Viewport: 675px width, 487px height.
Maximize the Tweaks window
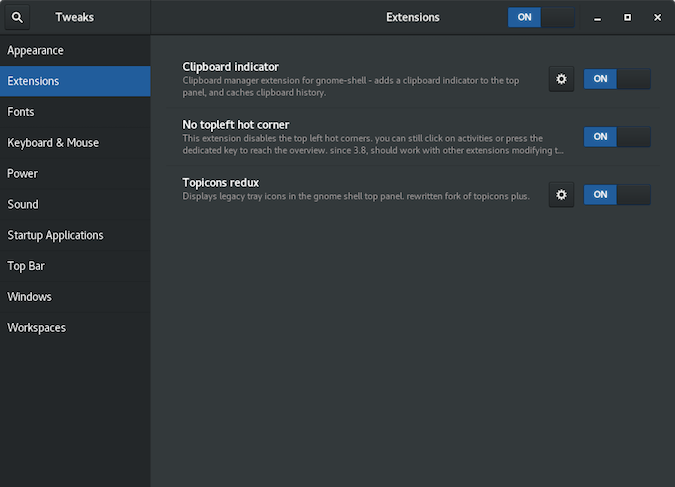[627, 17]
